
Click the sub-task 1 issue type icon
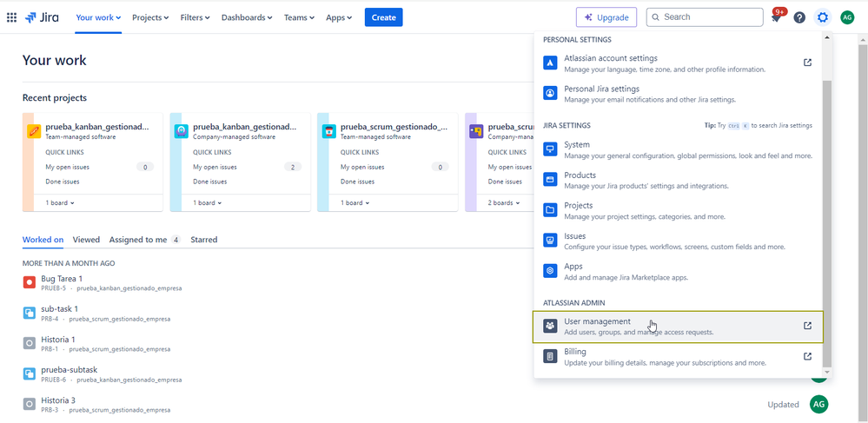point(30,313)
